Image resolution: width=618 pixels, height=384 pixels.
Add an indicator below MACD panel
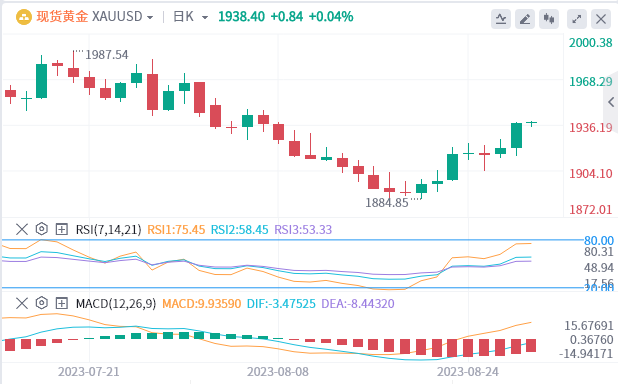[x=61, y=303]
